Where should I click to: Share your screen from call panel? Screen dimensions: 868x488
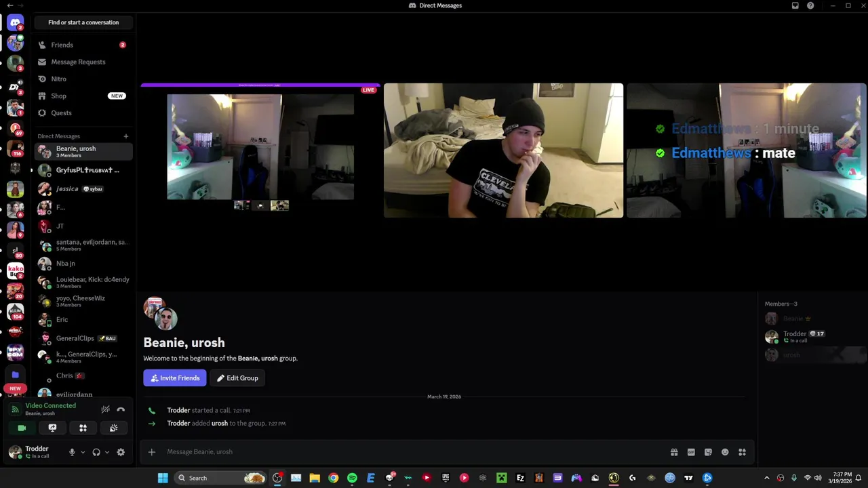52,428
